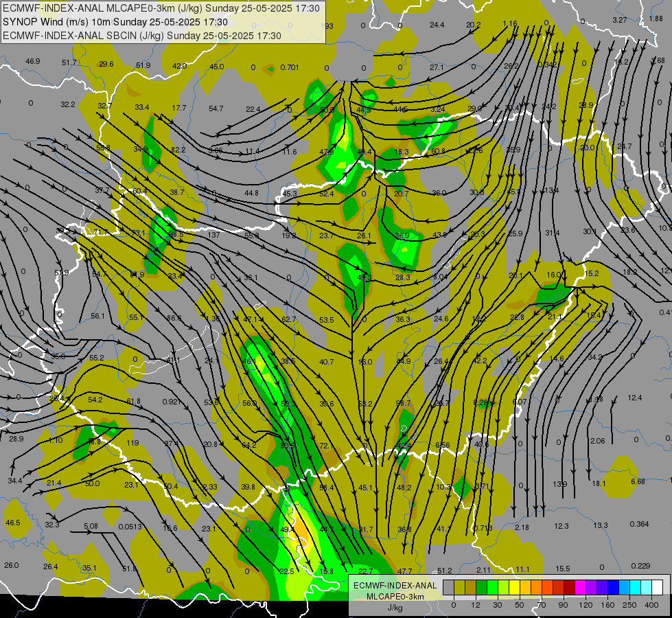Click the magenta swatch in the legend

tap(581, 587)
